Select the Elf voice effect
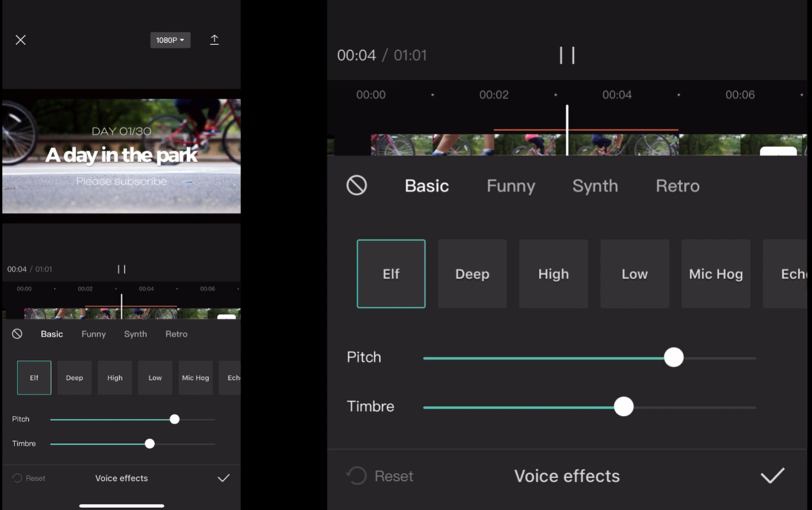The width and height of the screenshot is (812, 510). tap(391, 273)
